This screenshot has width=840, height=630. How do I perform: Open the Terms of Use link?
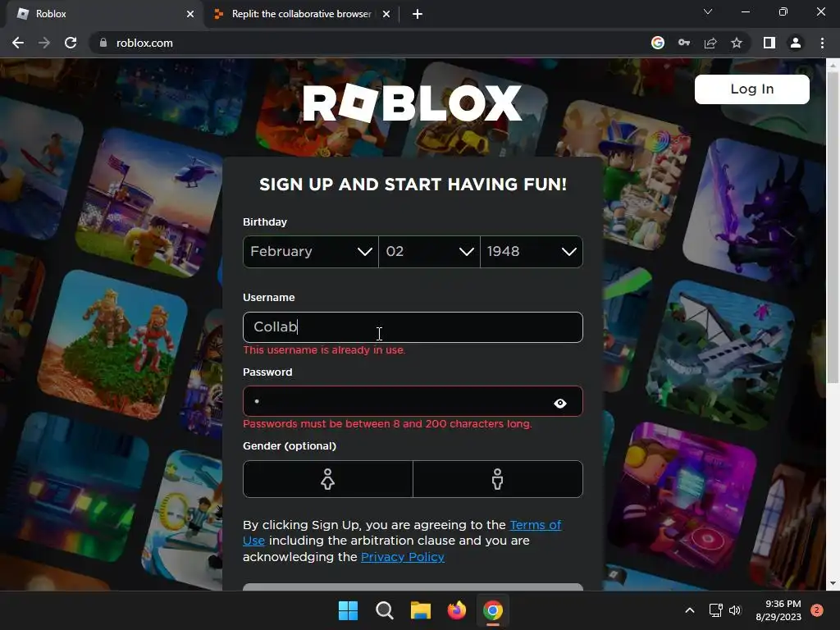[x=535, y=525]
